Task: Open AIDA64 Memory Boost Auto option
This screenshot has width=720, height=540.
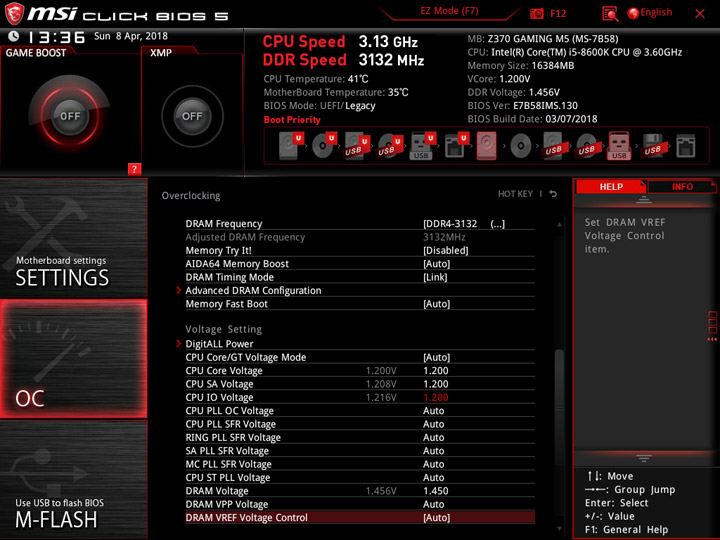Action: tap(436, 264)
